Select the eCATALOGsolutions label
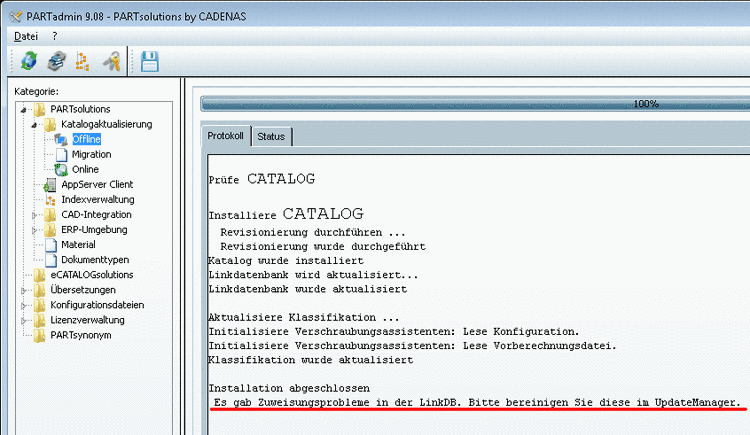 92,275
